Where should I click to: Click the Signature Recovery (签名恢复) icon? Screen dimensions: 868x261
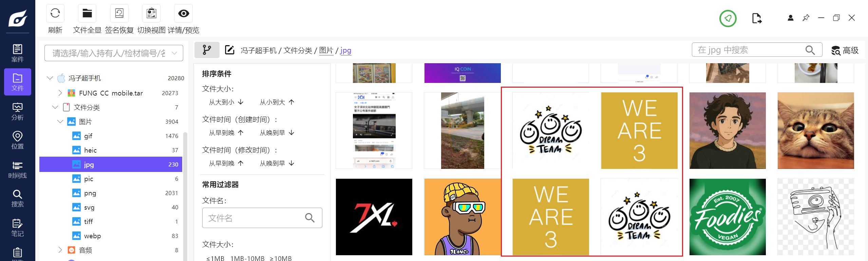click(x=119, y=14)
